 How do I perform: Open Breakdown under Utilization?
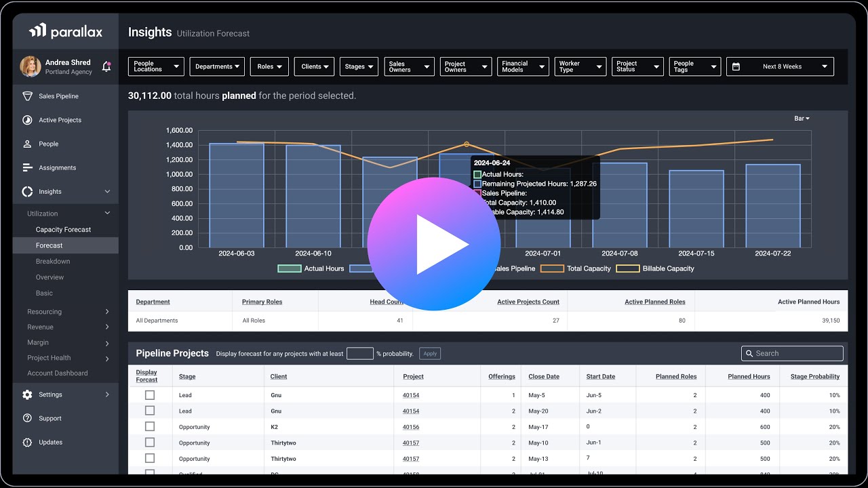pyautogui.click(x=53, y=262)
